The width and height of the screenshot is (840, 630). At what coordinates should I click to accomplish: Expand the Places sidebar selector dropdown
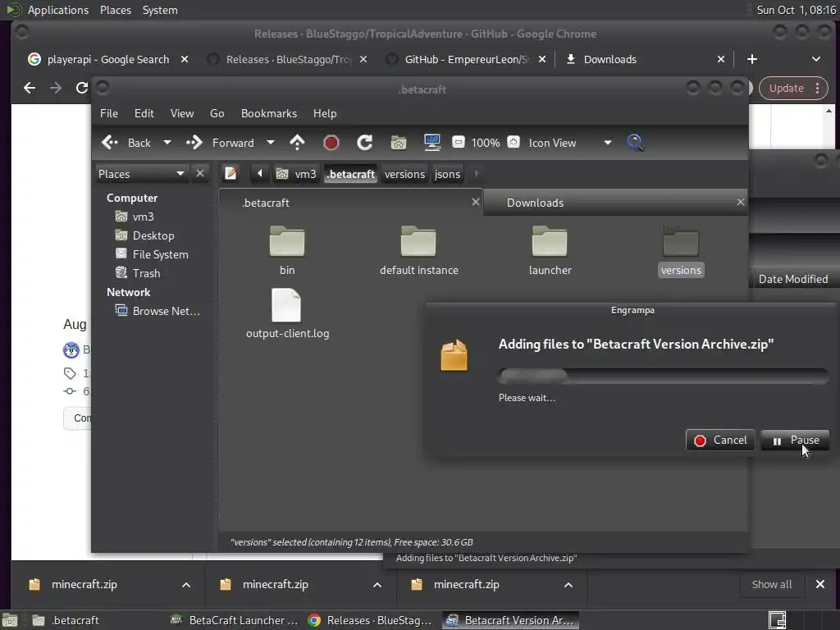142,174
